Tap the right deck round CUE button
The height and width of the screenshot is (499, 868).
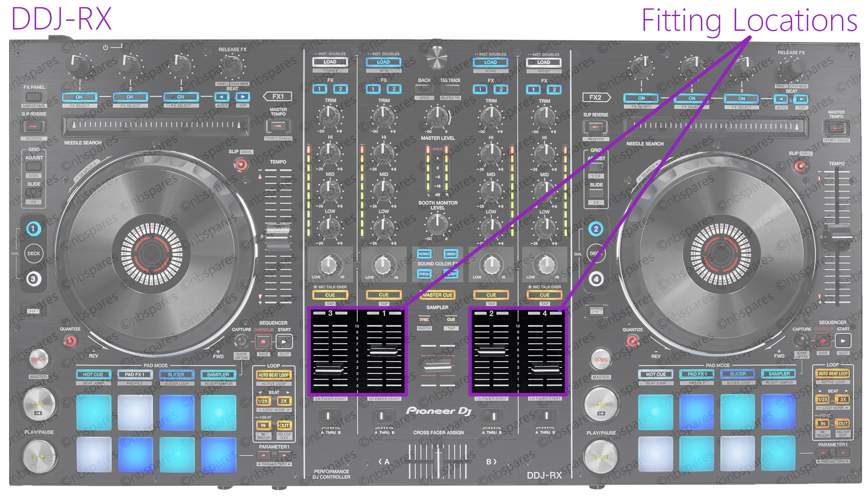pos(601,404)
